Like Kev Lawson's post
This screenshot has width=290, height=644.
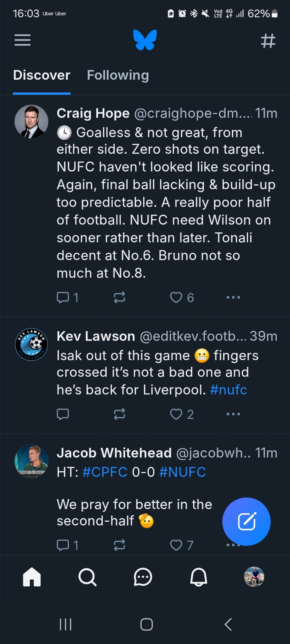tap(176, 414)
